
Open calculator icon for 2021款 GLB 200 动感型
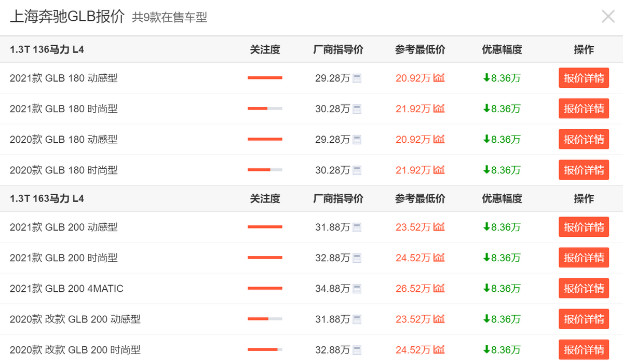[357, 227]
